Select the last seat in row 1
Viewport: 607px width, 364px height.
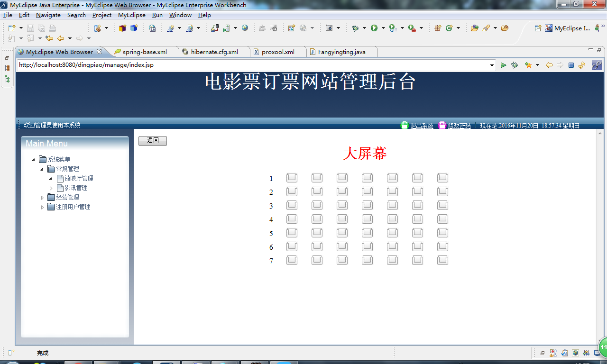[x=442, y=178]
